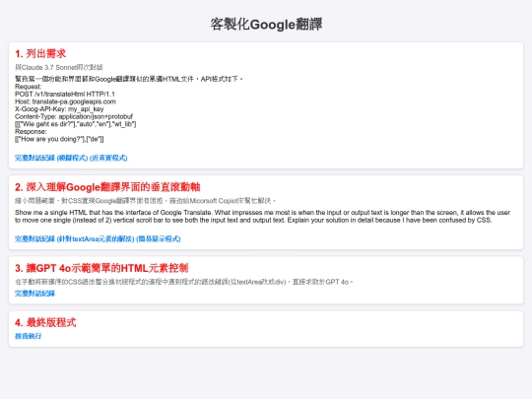Viewport: 532px width, 399px height.
Task: Click the subtitle mentioning Claude 3.7 Sonnet
Action: 59,67
